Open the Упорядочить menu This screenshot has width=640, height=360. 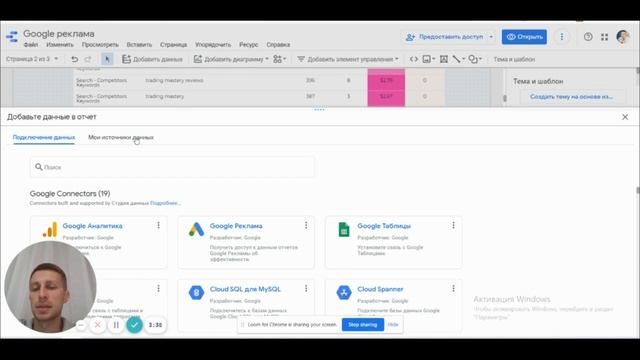click(x=213, y=44)
